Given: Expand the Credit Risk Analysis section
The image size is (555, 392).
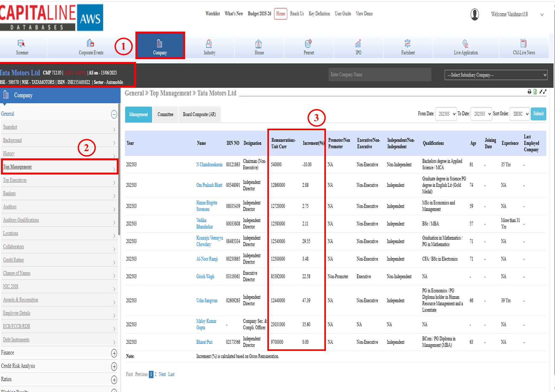Looking at the screenshot, I should pos(114,366).
